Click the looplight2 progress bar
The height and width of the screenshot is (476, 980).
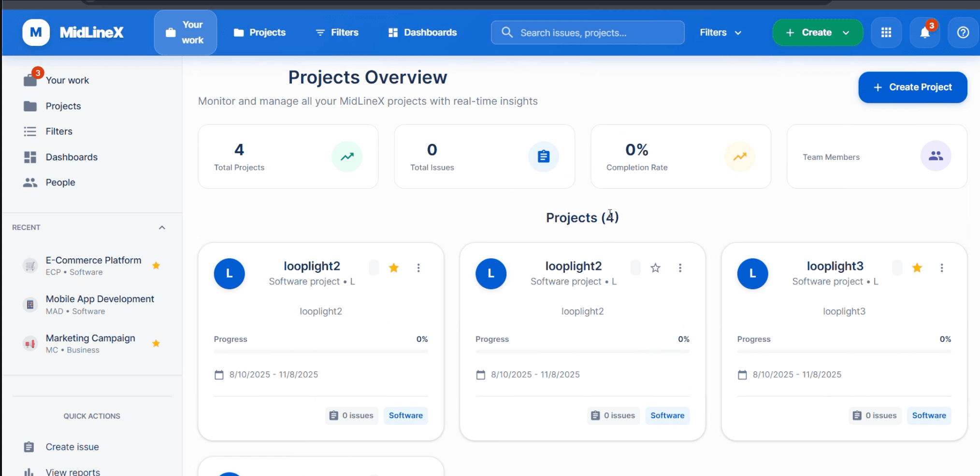click(x=320, y=352)
